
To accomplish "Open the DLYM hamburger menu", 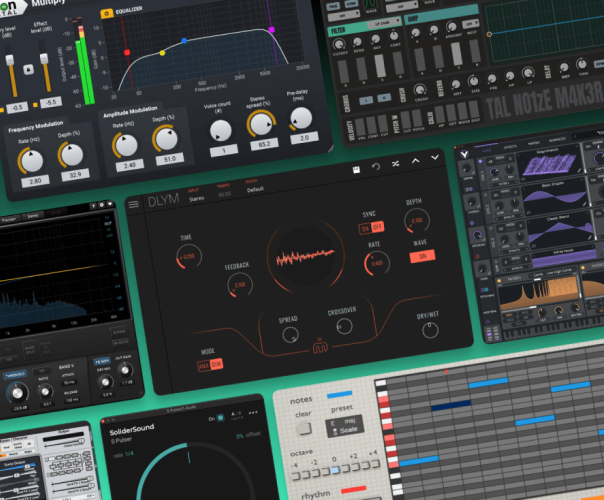I will 134,204.
